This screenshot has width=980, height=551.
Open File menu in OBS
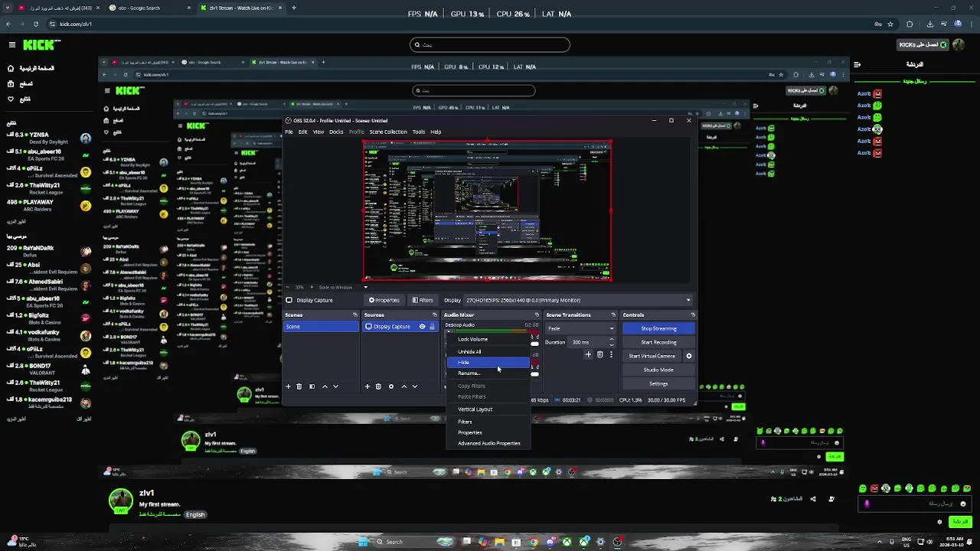click(x=289, y=132)
